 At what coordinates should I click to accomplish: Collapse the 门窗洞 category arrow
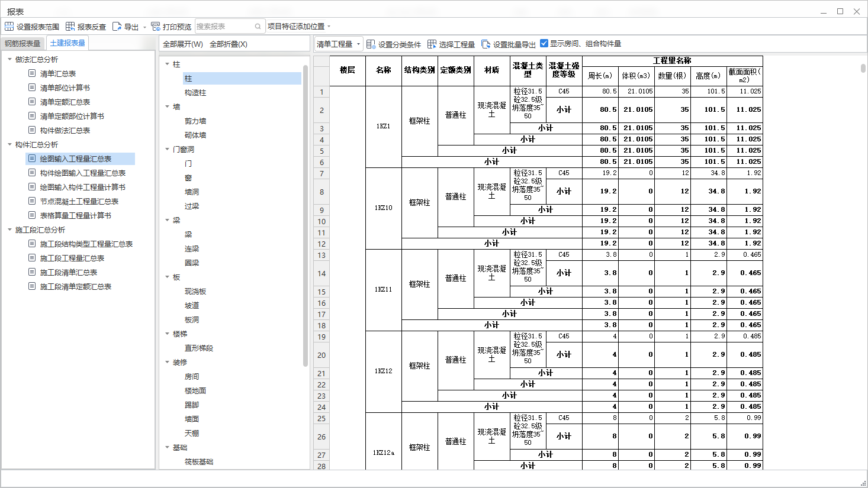coord(167,149)
